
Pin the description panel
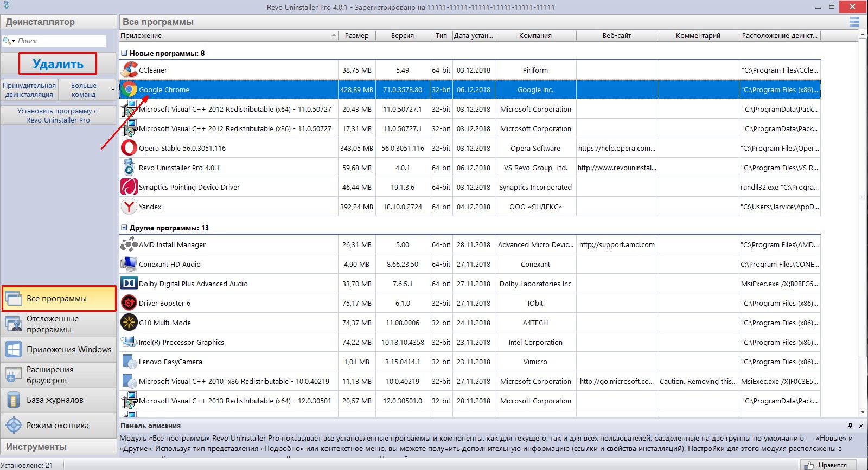[x=850, y=426]
